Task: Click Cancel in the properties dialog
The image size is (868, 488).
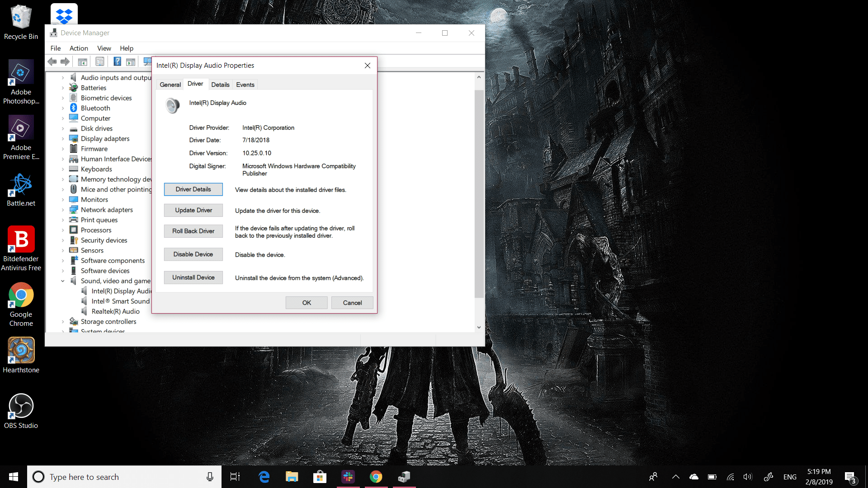Action: [352, 303]
